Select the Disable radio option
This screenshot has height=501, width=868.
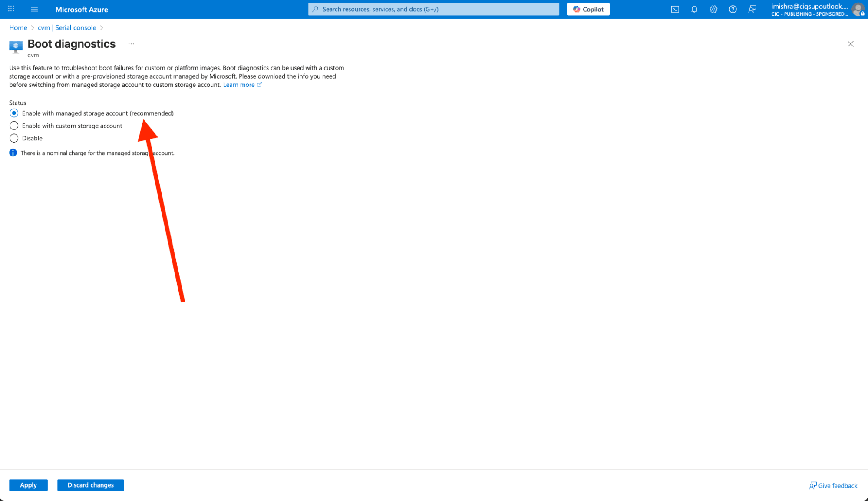pos(14,138)
